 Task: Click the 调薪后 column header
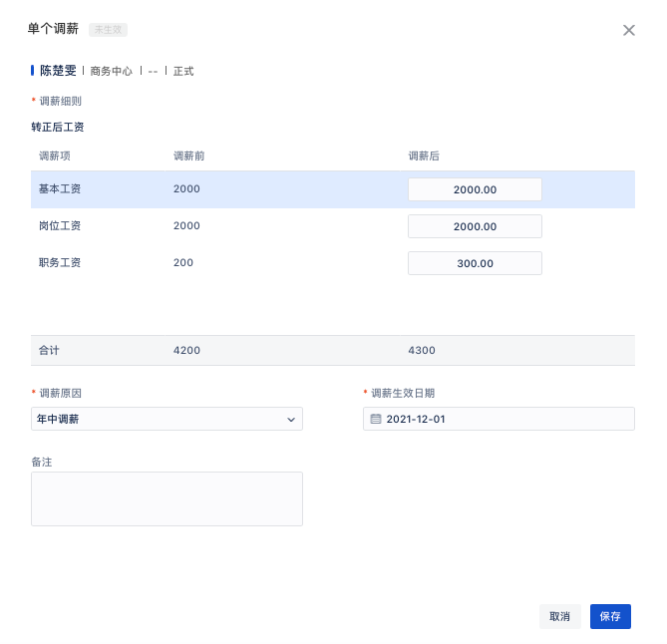pos(424,157)
